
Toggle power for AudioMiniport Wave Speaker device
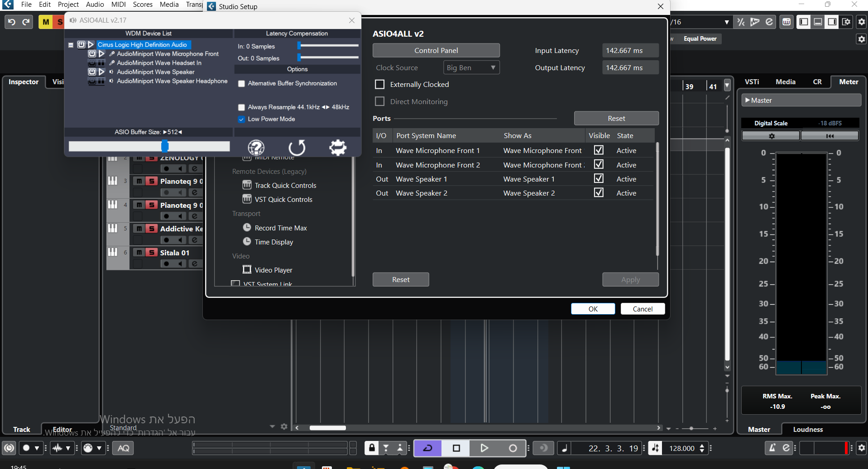point(92,72)
